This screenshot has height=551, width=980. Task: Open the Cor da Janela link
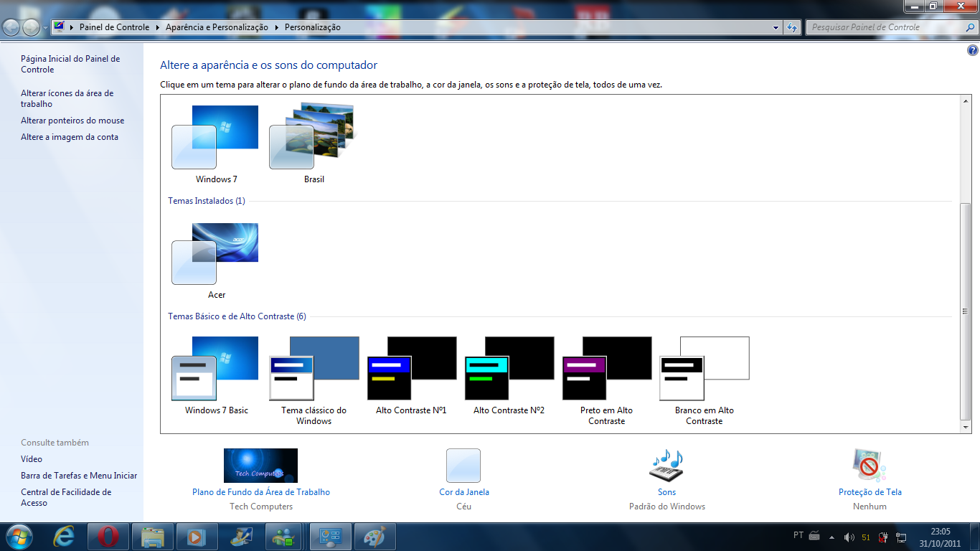464,492
